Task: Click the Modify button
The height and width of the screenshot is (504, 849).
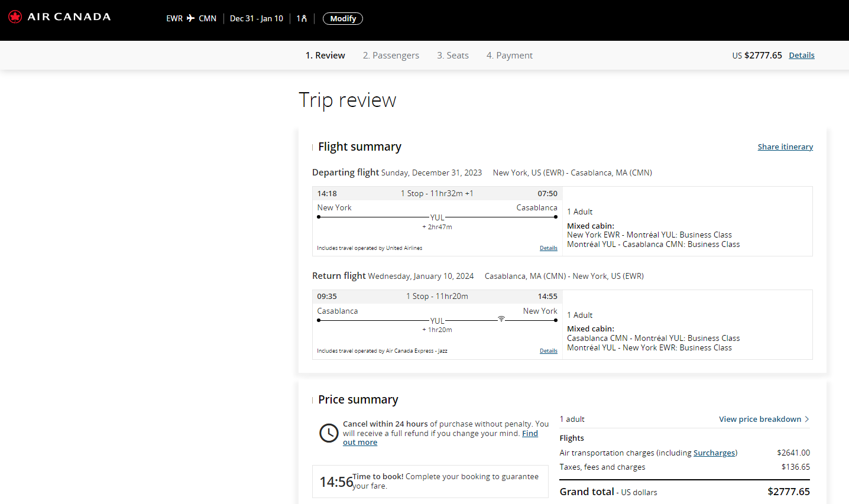Action: tap(343, 18)
